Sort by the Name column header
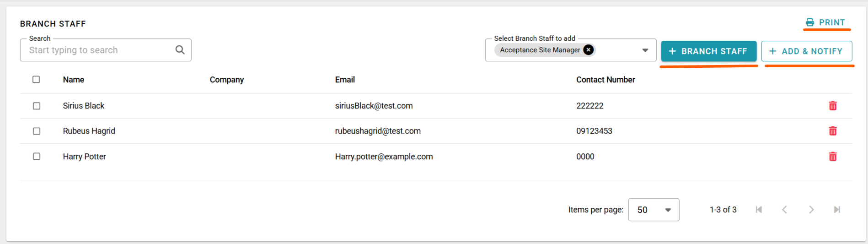 coord(74,80)
